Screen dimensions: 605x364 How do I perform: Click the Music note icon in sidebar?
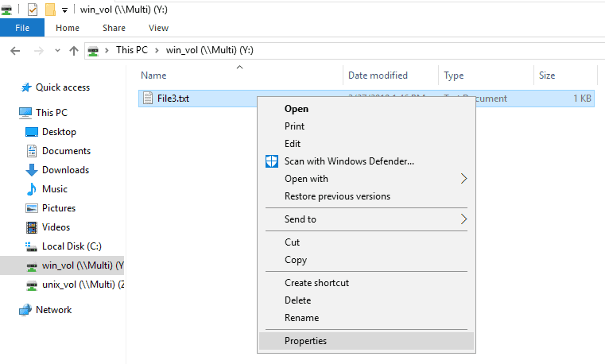click(32, 189)
